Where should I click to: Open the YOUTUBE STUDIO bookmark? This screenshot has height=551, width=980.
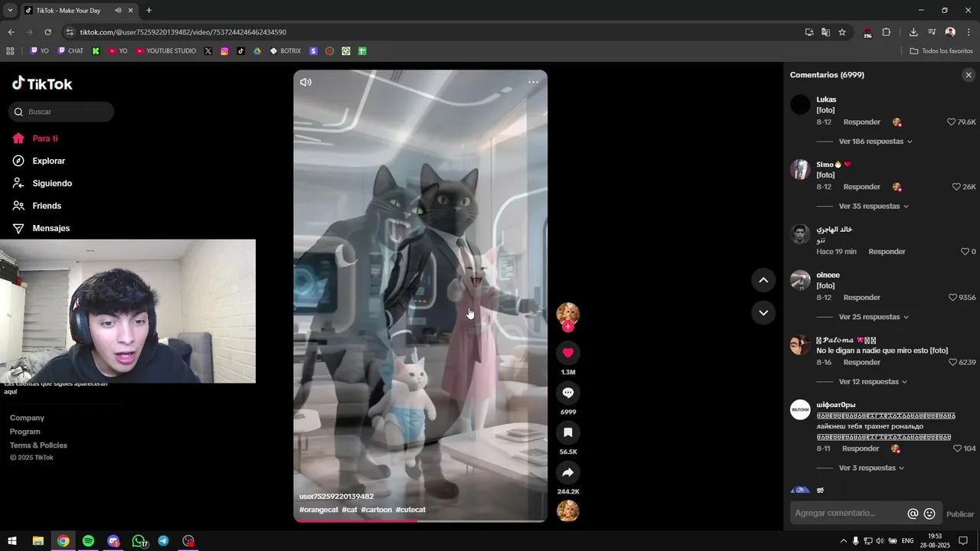(x=165, y=51)
